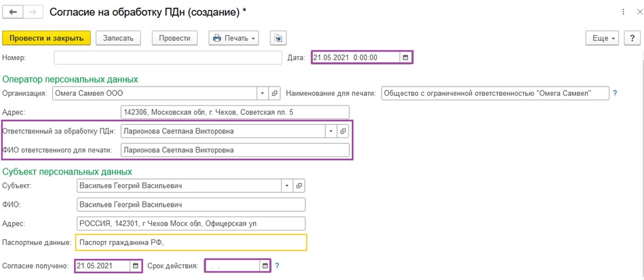Image resolution: width=644 pixels, height=280 pixels.
Task: Expand the Организация dropdown list
Action: coord(263,93)
